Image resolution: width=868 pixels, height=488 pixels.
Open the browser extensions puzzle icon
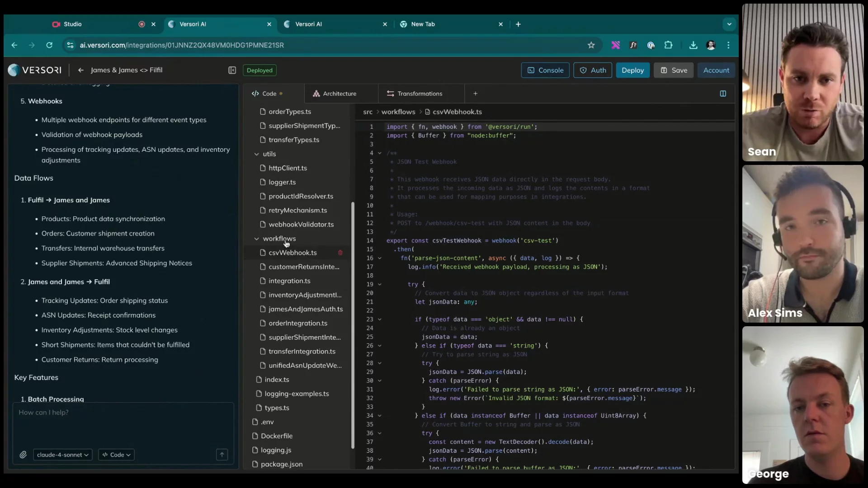668,45
